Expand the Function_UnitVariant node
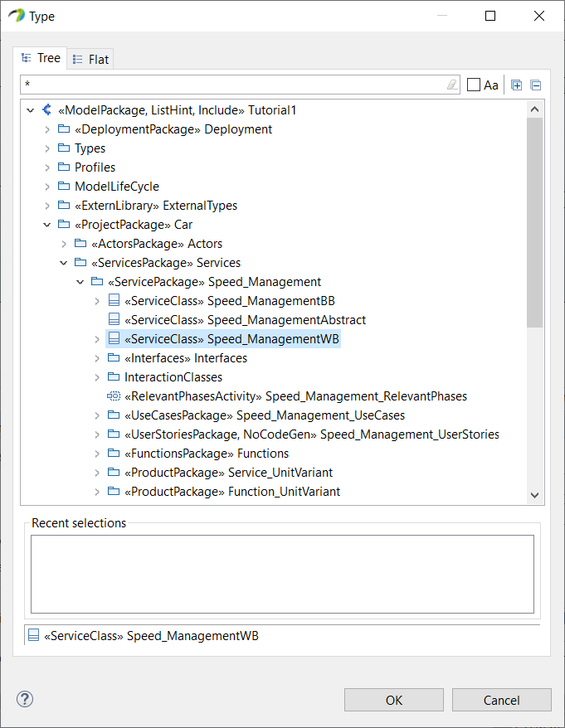Screen dimensions: 565x728 [97, 492]
